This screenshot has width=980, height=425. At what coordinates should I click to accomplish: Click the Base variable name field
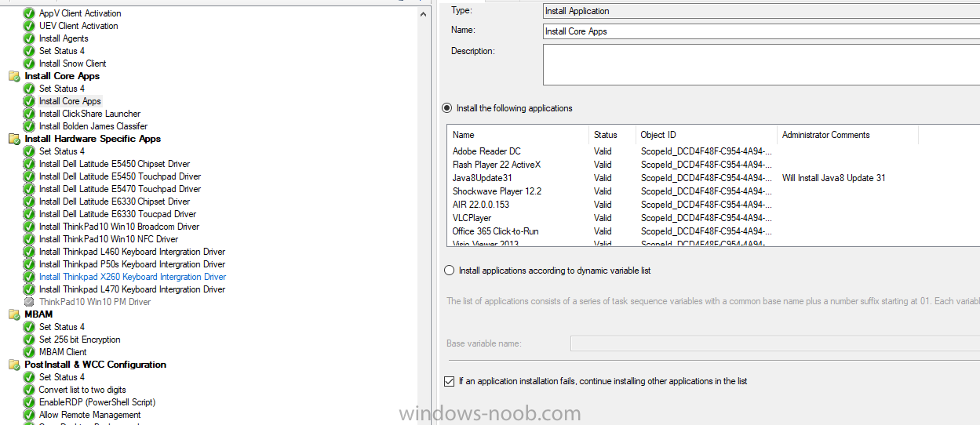(775, 343)
